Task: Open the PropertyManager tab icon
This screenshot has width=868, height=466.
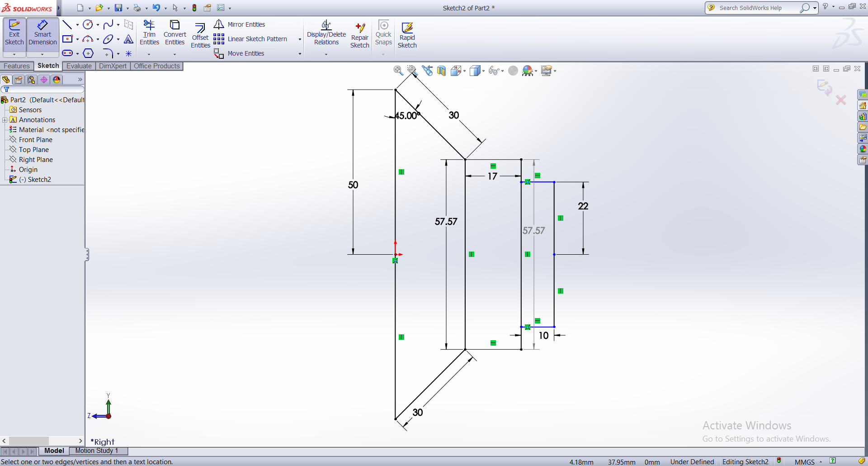Action: coord(18,80)
